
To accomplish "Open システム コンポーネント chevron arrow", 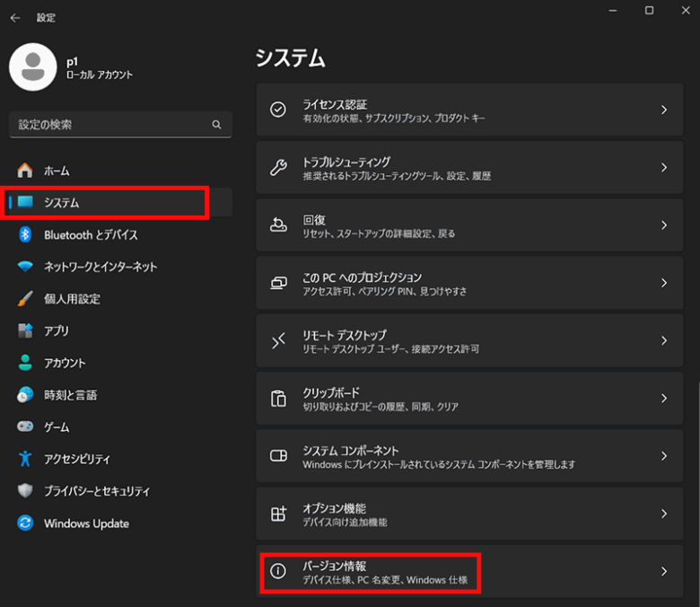I will coord(664,455).
